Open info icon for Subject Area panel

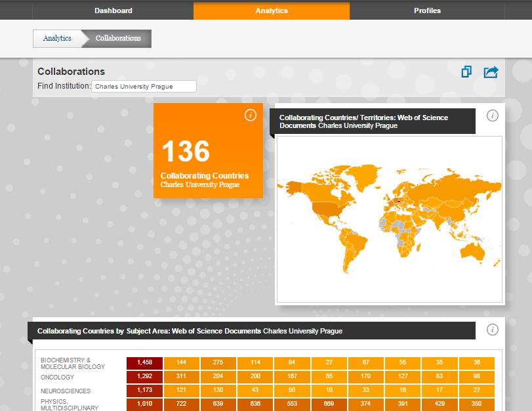492,330
